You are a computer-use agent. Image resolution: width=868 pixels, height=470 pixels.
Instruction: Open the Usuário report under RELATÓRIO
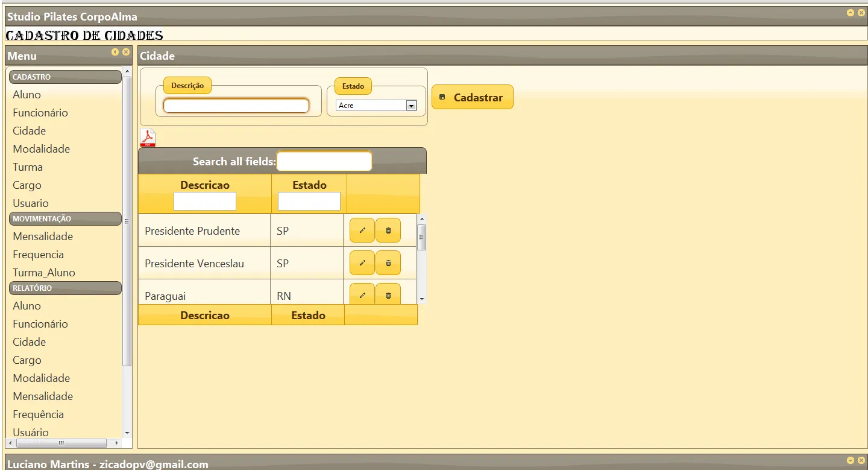[x=31, y=432]
